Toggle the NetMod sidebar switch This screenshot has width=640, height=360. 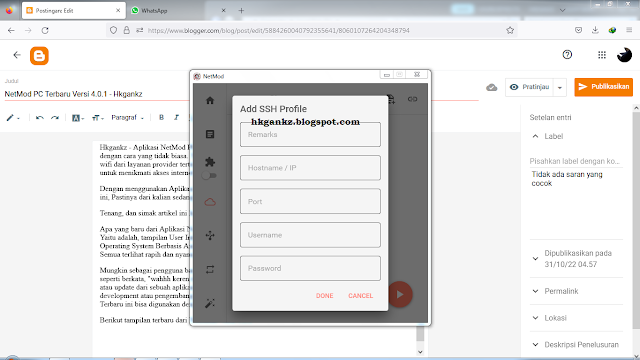209,176
